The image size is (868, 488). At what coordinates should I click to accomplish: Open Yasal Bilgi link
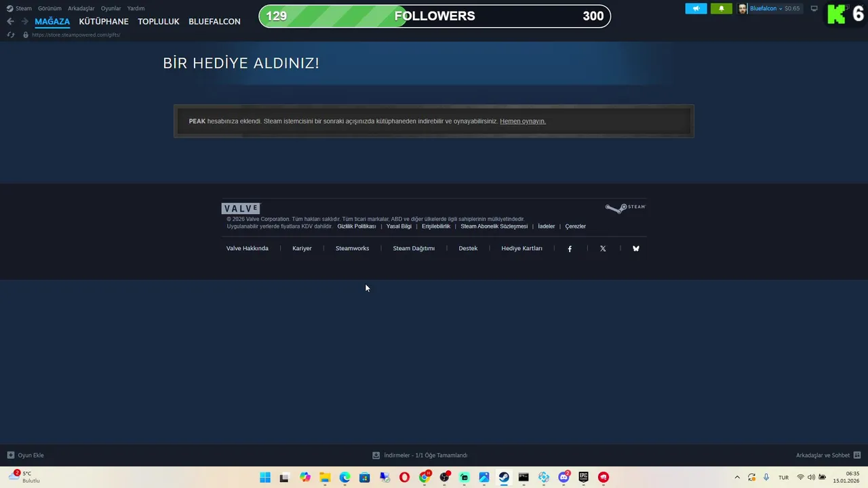(x=399, y=226)
